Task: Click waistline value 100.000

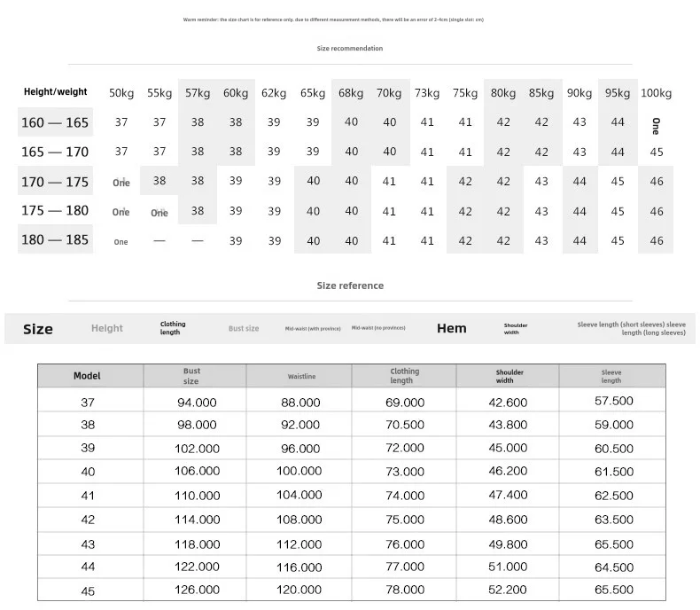Action: pyautogui.click(x=299, y=471)
